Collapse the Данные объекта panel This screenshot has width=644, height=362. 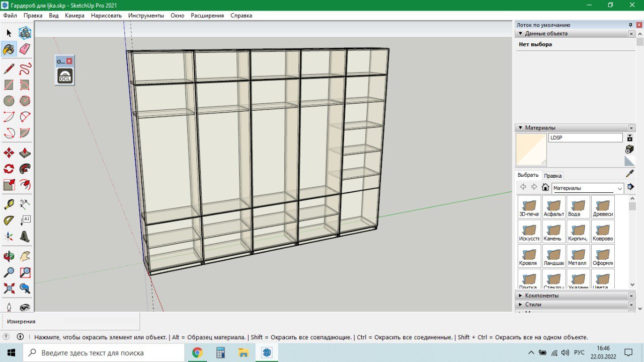click(x=520, y=34)
